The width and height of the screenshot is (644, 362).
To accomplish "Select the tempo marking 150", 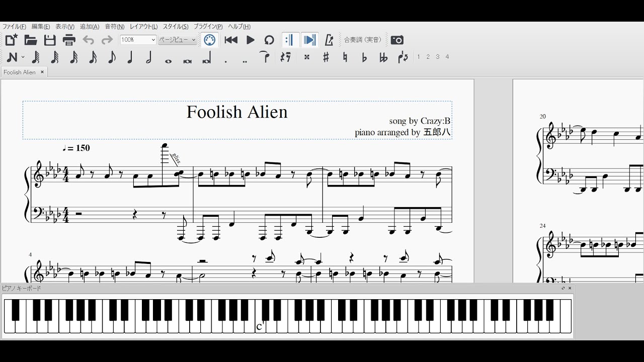I will pos(76,148).
